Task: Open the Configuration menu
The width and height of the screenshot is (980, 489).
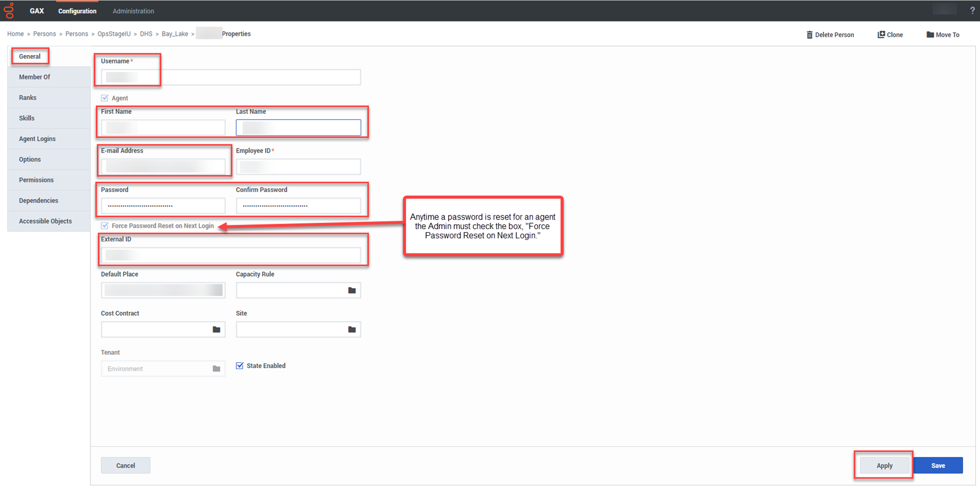Action: click(77, 11)
